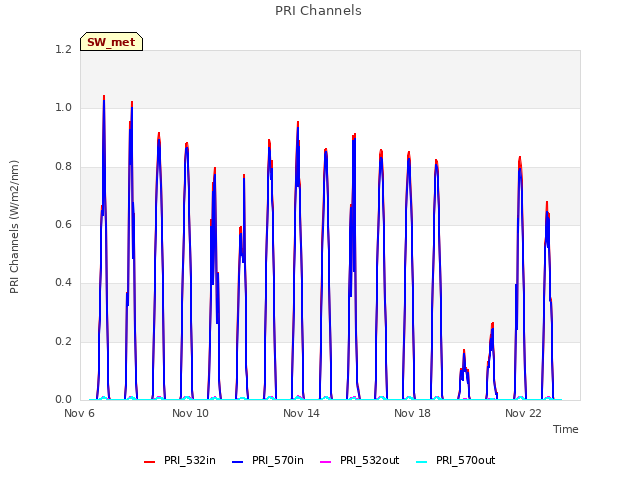Click the smallest peak after Nov 18

pos(464,352)
